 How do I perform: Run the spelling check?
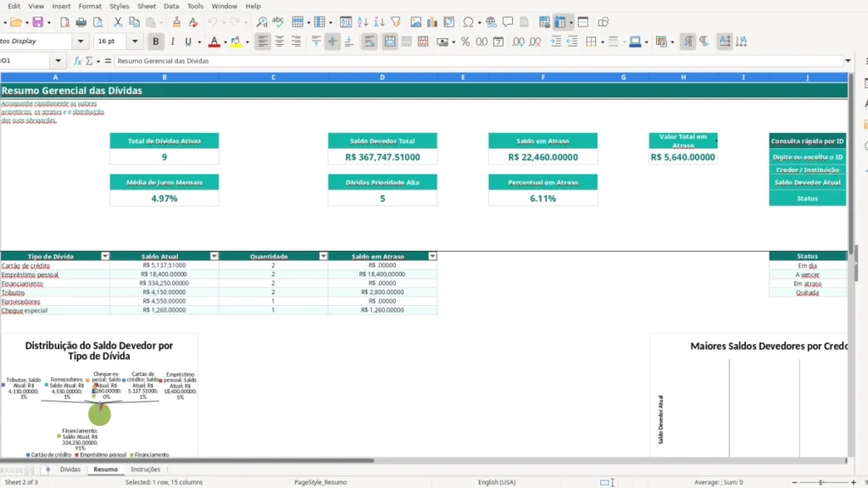pyautogui.click(x=278, y=22)
